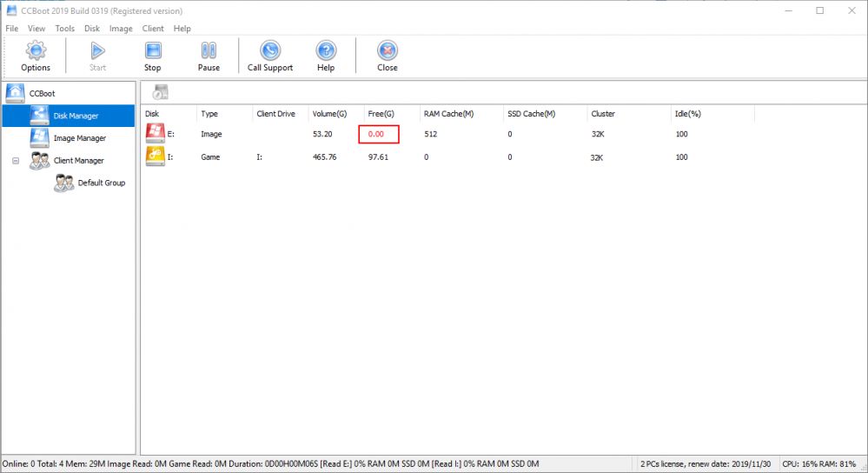Screen dimensions: 868x473
Task: Select Default Group in the tree
Action: [102, 183]
